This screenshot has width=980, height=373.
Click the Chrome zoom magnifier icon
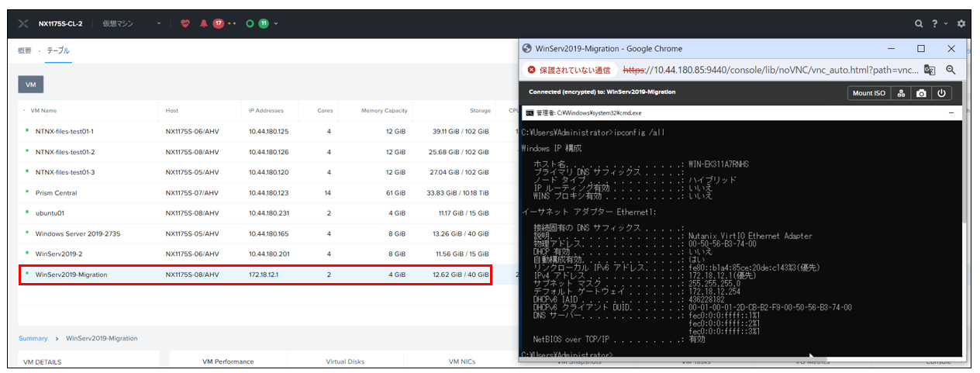[x=951, y=70]
